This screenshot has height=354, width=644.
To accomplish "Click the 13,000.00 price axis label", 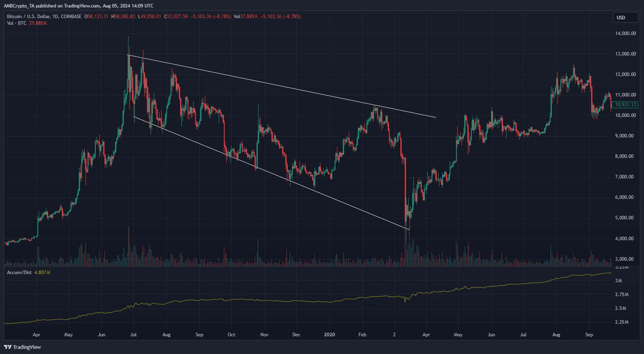I will (625, 54).
